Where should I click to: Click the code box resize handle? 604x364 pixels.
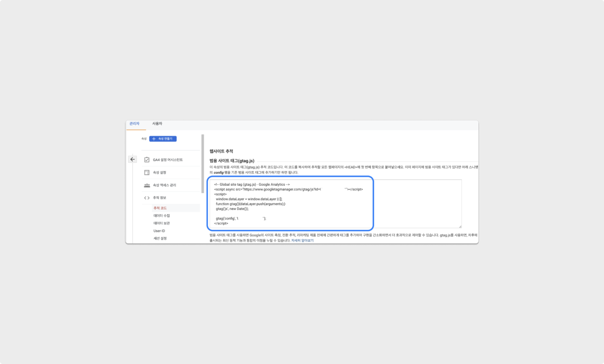(460, 227)
